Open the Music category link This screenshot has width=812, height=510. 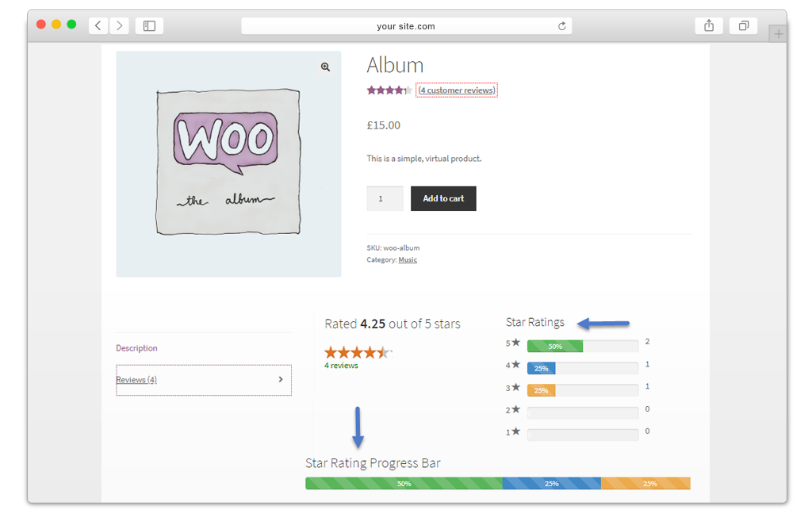pos(408,260)
